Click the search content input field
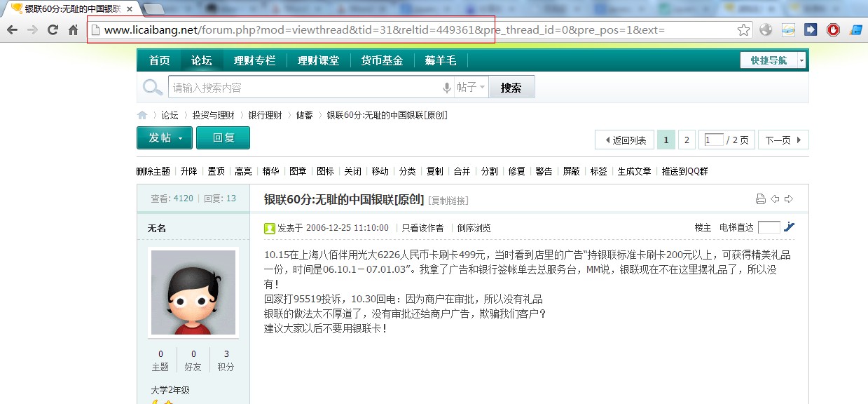 click(305, 88)
